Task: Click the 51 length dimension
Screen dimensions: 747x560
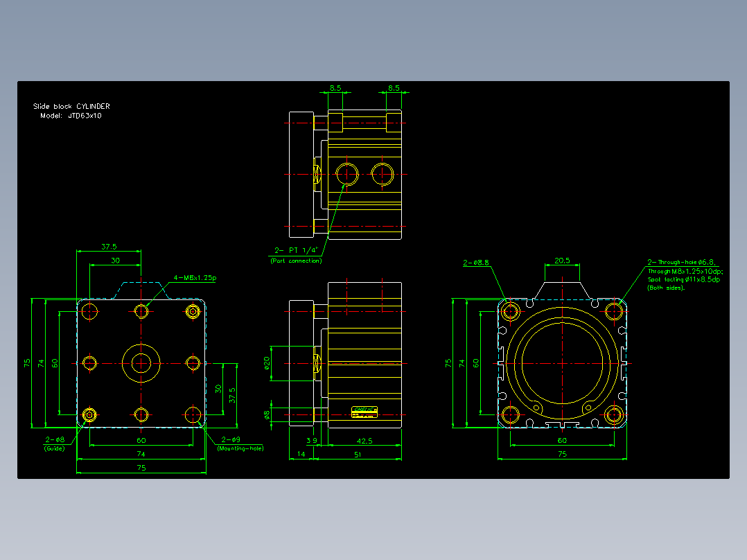Action: 358,455
